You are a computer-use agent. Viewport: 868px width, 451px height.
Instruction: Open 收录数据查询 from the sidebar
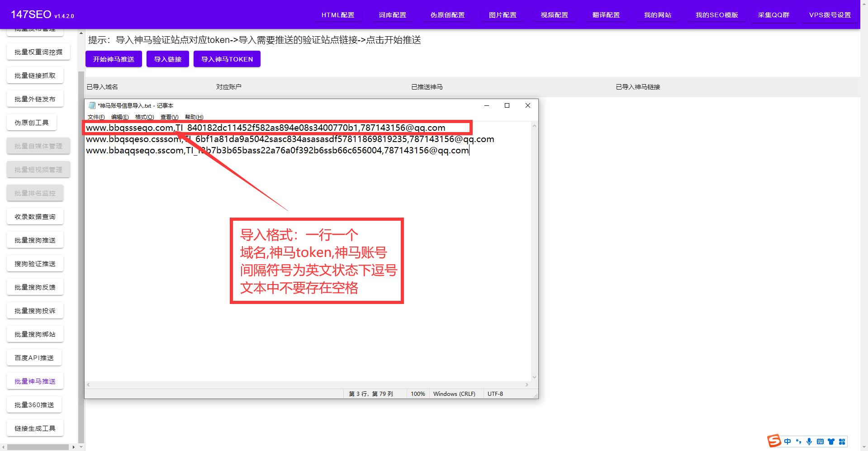35,216
